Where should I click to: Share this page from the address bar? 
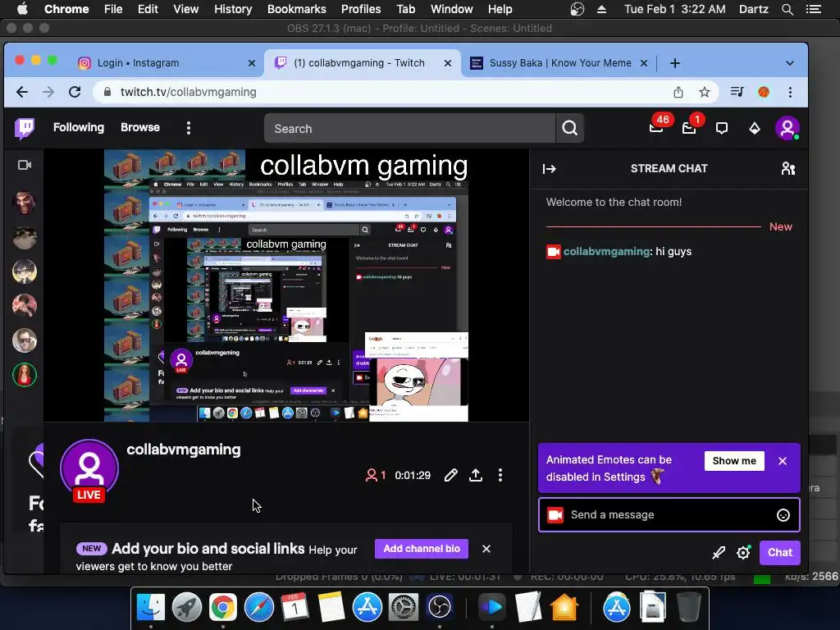point(678,92)
